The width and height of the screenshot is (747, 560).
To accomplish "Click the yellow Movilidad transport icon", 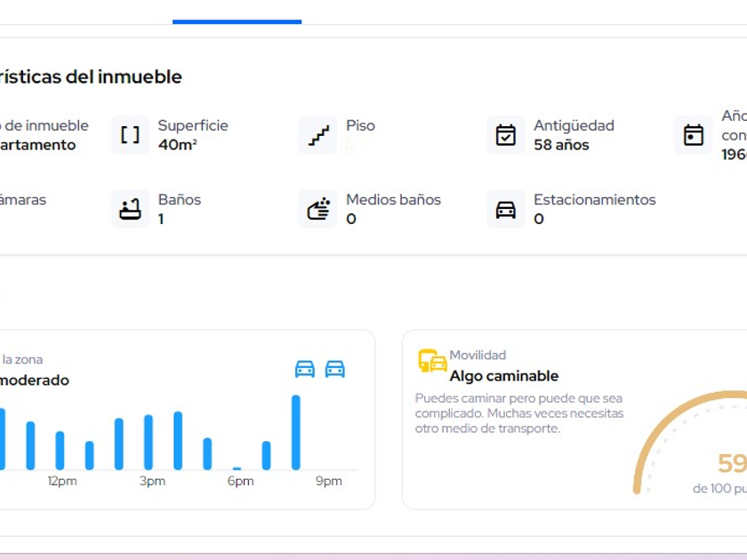I will tap(432, 361).
